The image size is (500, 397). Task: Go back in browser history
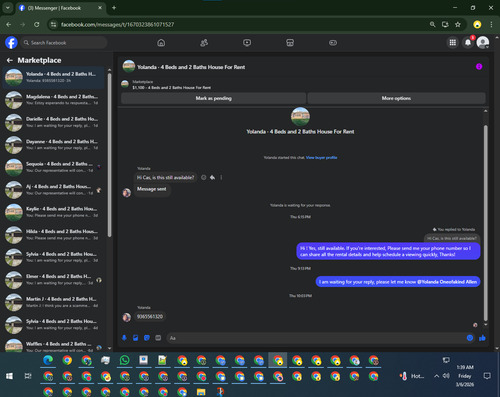pyautogui.click(x=9, y=24)
